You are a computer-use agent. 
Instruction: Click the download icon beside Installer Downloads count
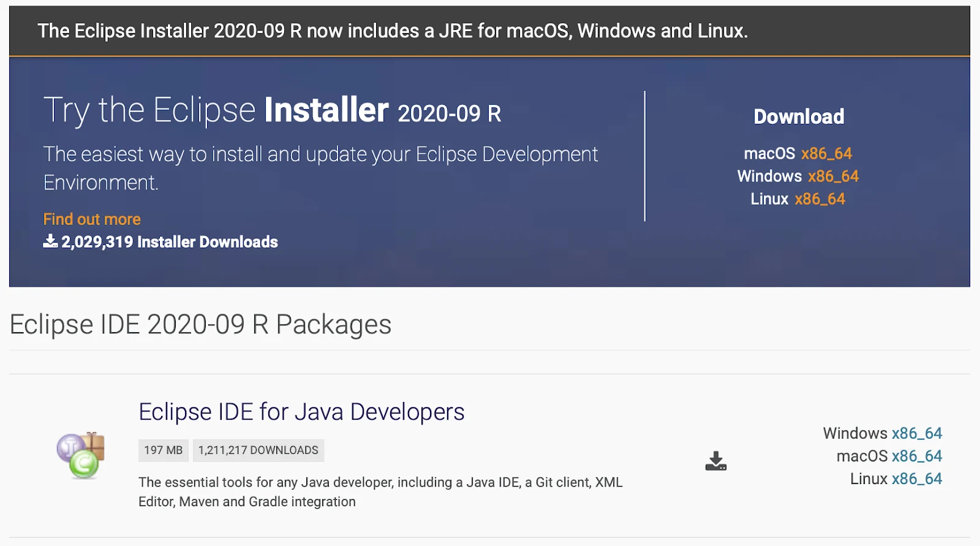click(x=50, y=241)
